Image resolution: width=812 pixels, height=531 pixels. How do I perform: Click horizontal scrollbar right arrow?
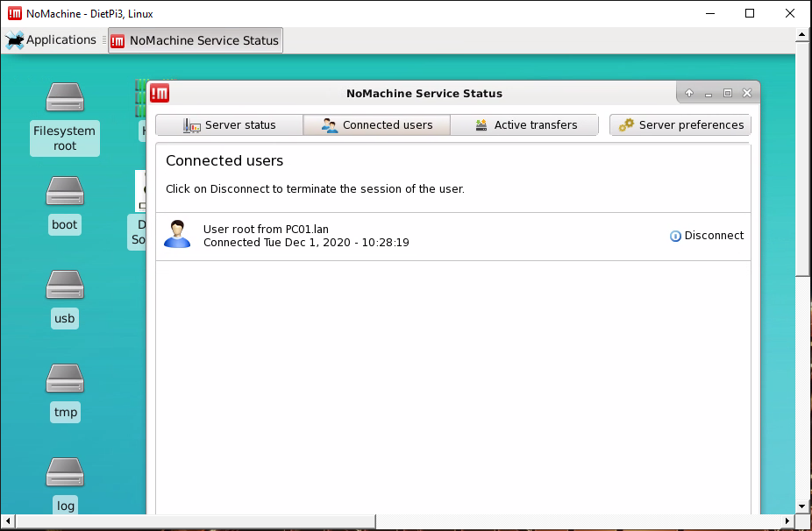point(787,520)
